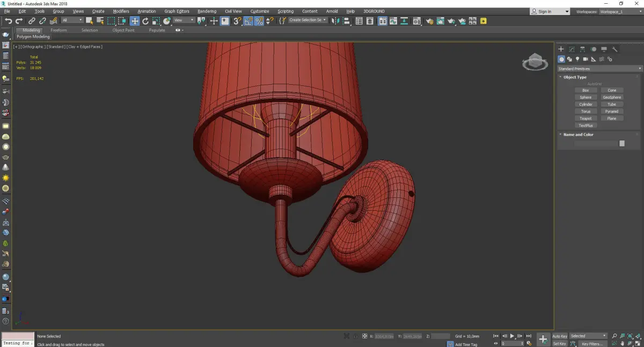Activate the Select and Rotate tool

(x=145, y=21)
